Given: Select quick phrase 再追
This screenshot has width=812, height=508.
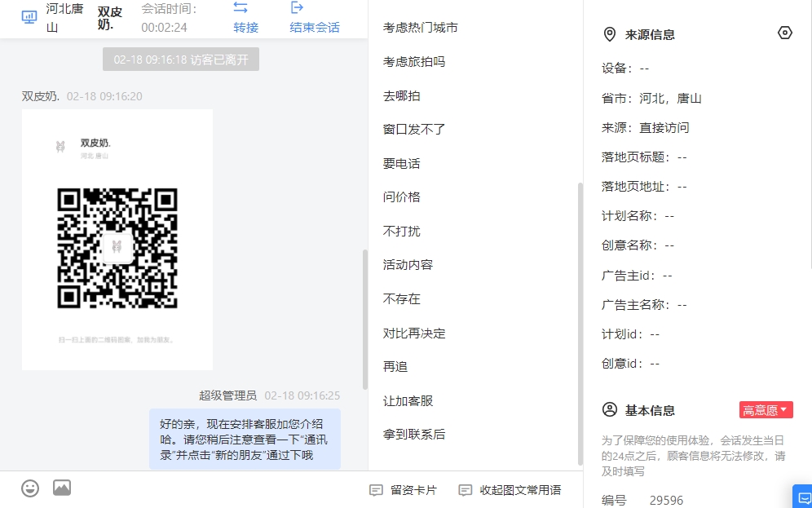Looking at the screenshot, I should 395,367.
